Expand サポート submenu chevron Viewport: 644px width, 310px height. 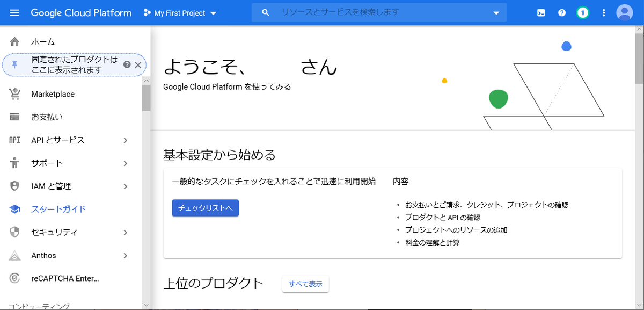[125, 163]
